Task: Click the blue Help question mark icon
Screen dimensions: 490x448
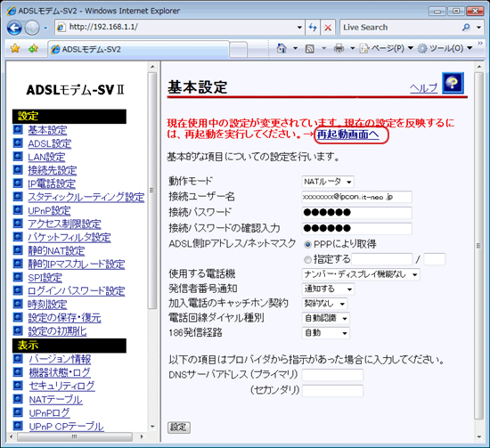Action: pyautogui.click(x=453, y=83)
